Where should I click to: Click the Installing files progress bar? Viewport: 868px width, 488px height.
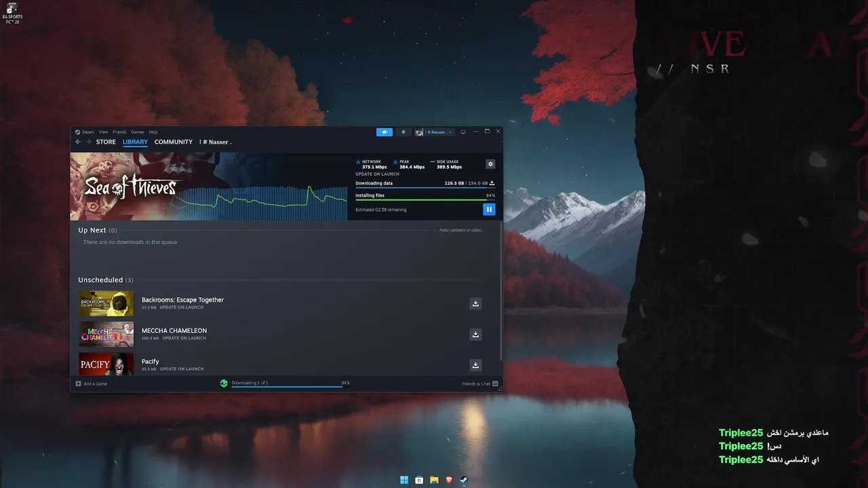(x=425, y=200)
